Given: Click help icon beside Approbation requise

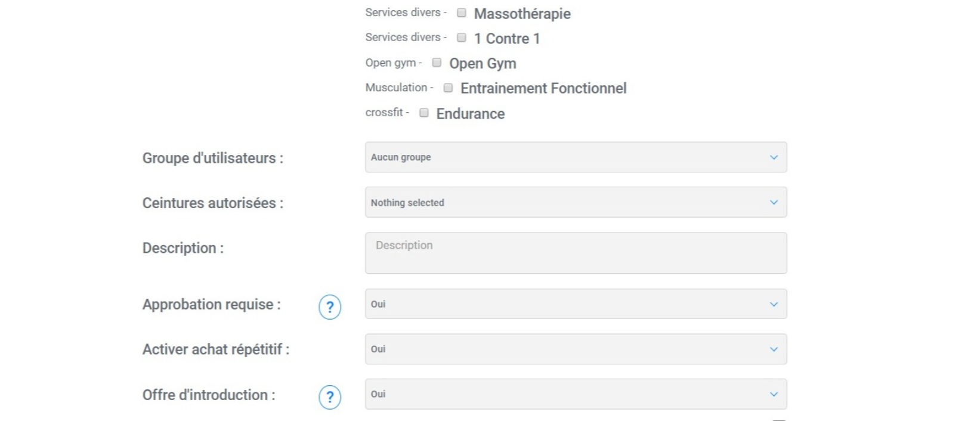Looking at the screenshot, I should (x=330, y=307).
